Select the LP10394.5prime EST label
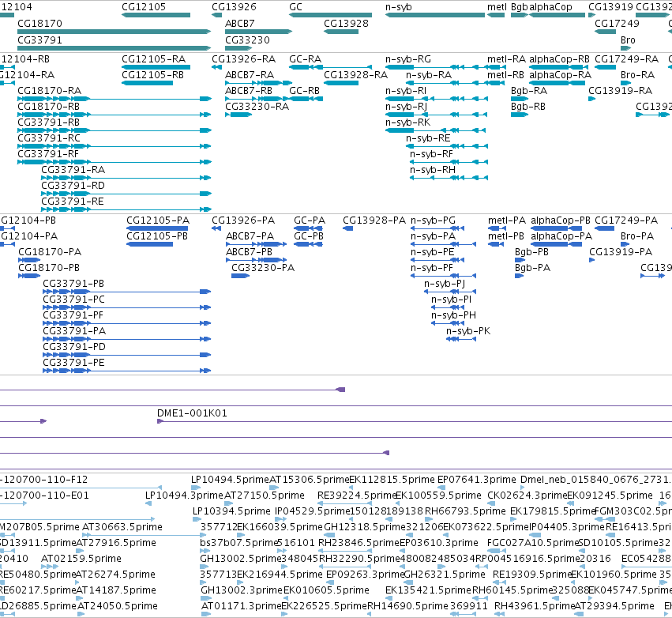Screen dimensions: 672x618 [232, 511]
